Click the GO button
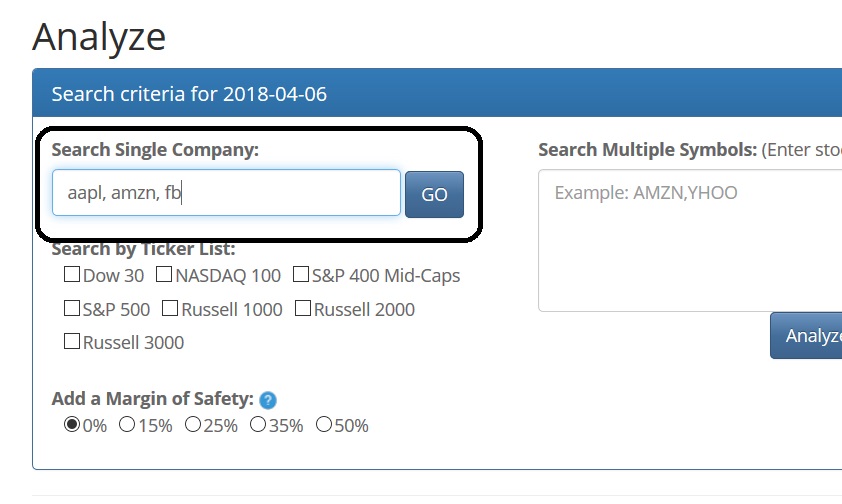Viewport: 842px width, 504px height. 434,194
